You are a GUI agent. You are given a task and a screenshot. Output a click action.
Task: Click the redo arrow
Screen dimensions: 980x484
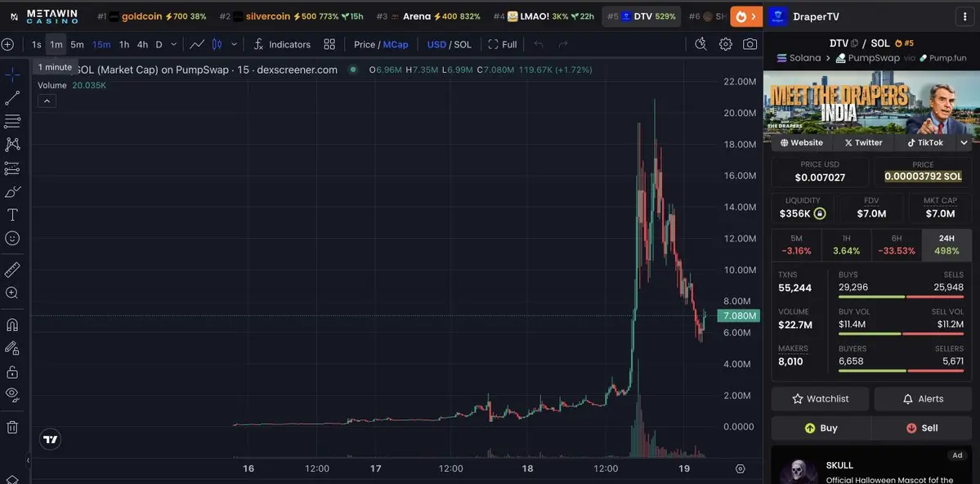point(562,44)
